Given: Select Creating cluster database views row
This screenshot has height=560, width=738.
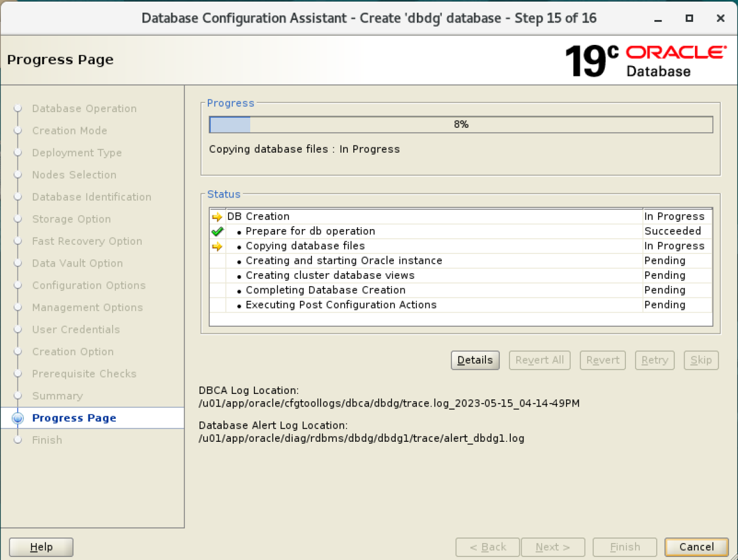Looking at the screenshot, I should [461, 275].
